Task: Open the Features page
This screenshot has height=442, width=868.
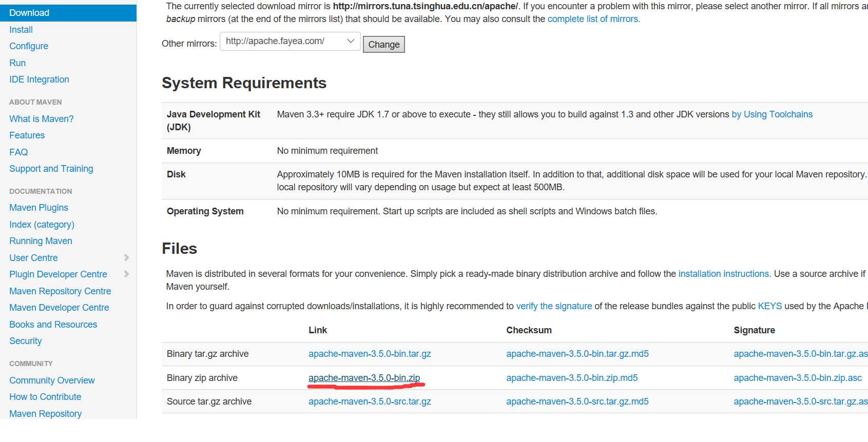Action: coord(27,135)
